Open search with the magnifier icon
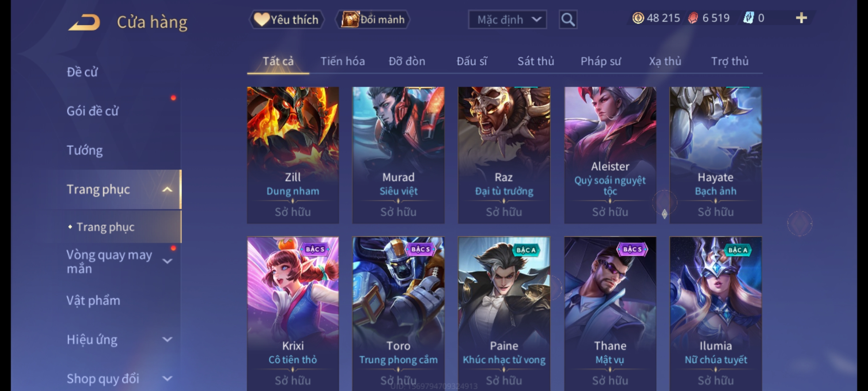 (568, 20)
